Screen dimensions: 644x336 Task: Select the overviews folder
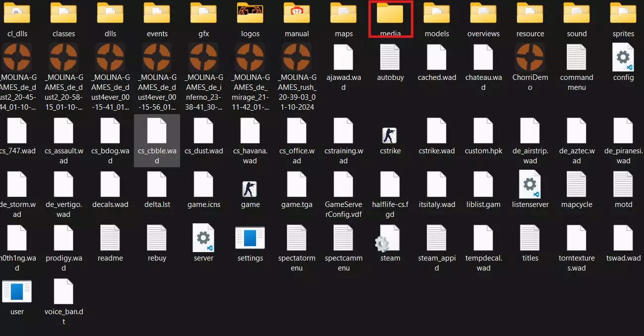tap(483, 19)
